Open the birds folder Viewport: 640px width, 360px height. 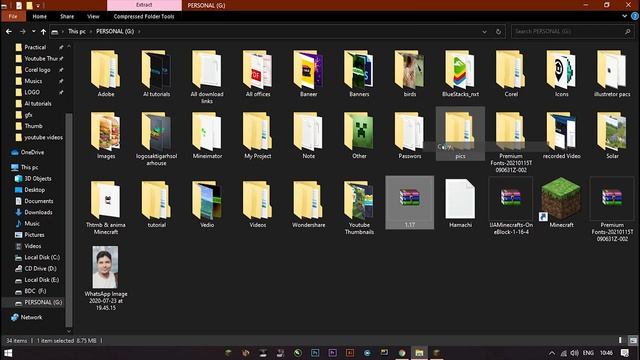[410, 73]
